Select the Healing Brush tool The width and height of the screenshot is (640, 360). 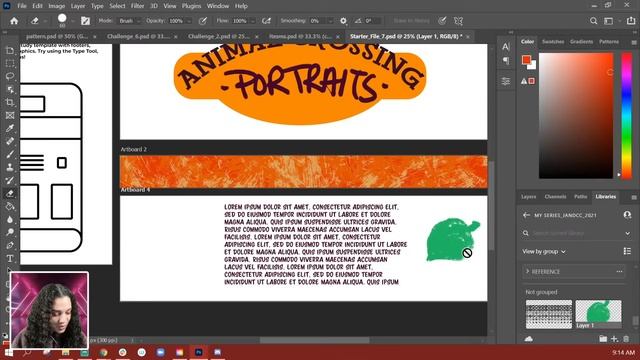(x=10, y=141)
